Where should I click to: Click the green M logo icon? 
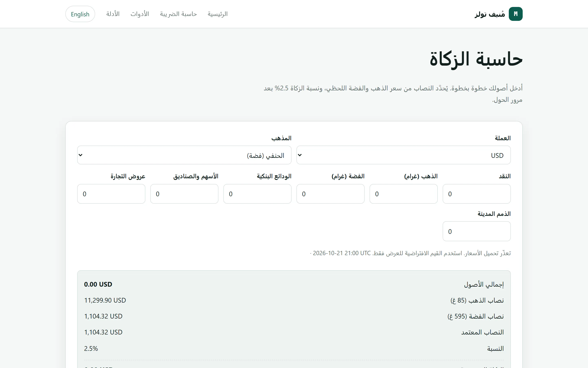point(515,14)
